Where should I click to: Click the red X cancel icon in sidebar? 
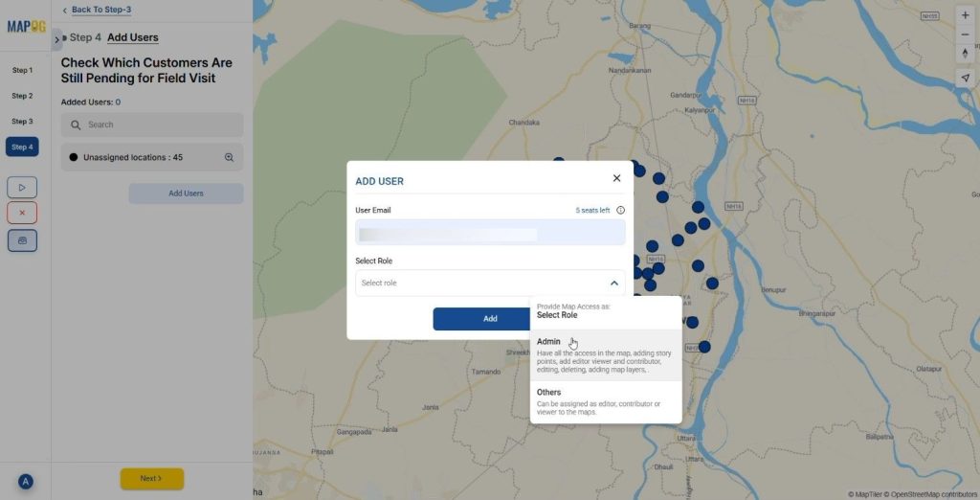[x=22, y=213]
